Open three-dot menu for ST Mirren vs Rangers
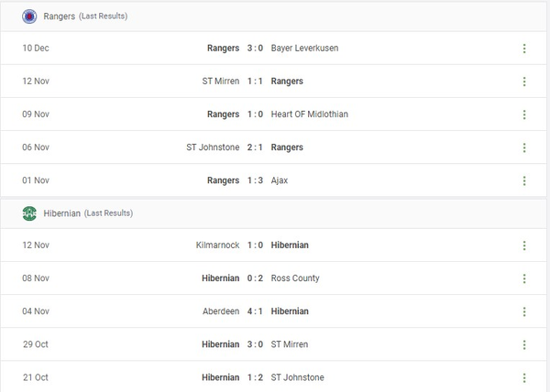The width and height of the screenshot is (550, 392). click(524, 82)
